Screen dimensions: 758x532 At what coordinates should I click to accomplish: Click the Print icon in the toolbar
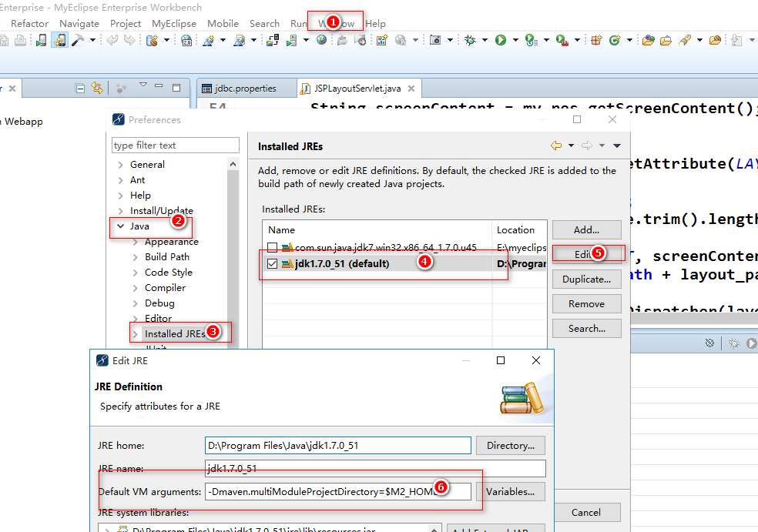[20, 40]
